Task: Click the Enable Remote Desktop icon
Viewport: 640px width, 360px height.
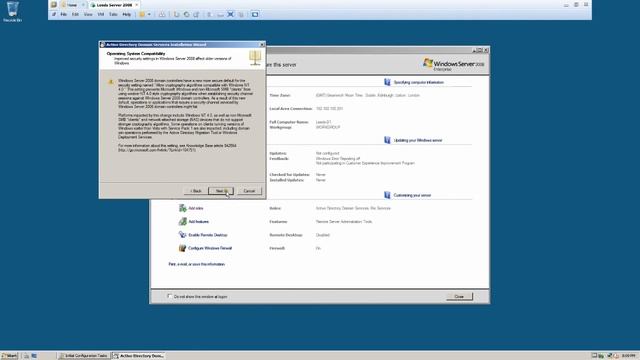Action: [182, 235]
